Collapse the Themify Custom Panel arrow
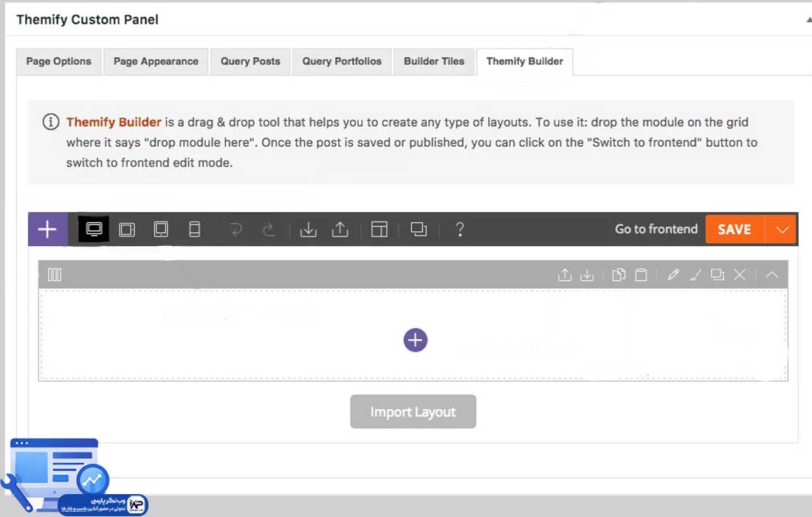812x517 pixels. [808, 20]
